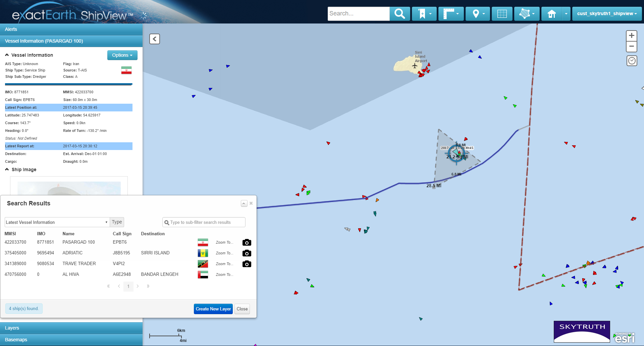Go to next results page

pos(138,286)
